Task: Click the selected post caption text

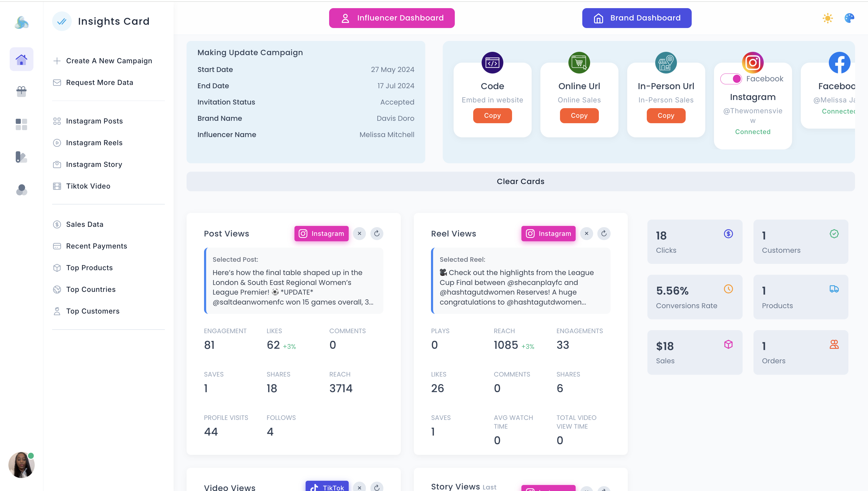Action: tap(293, 287)
